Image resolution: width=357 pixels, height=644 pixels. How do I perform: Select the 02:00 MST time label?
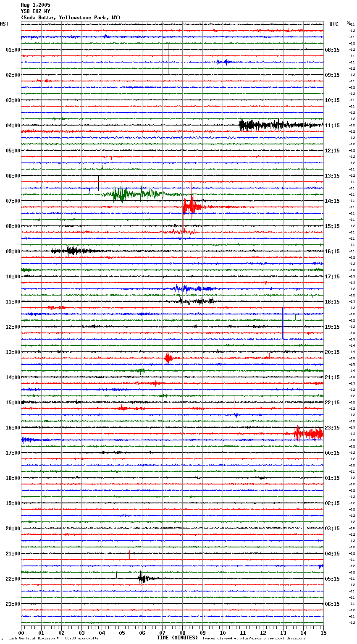click(13, 75)
